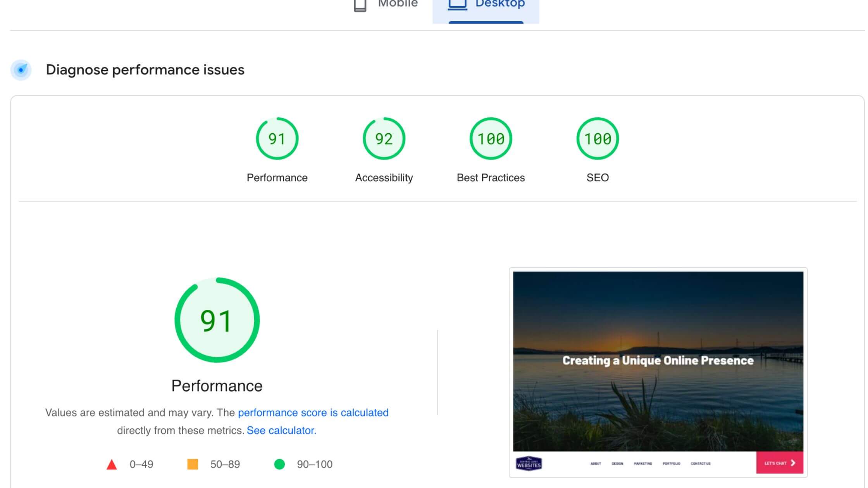This screenshot has height=488, width=868.
Task: Click the Central Coast Websites logo badge
Action: (x=529, y=463)
